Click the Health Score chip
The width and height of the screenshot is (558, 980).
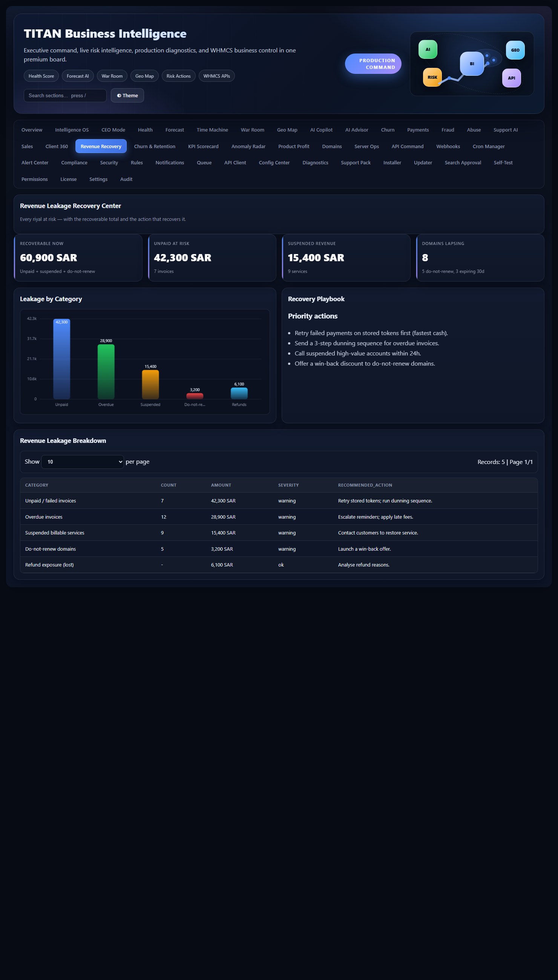pos(41,76)
